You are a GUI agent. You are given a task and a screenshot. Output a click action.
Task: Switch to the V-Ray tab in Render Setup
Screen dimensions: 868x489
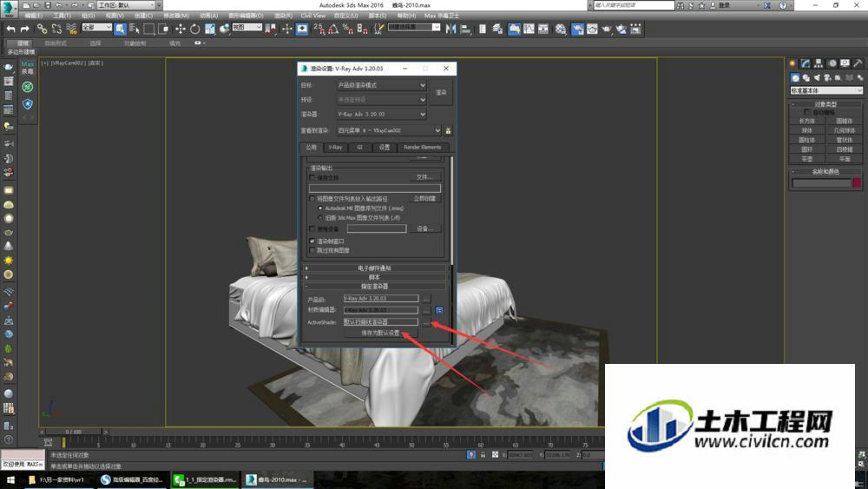point(335,148)
